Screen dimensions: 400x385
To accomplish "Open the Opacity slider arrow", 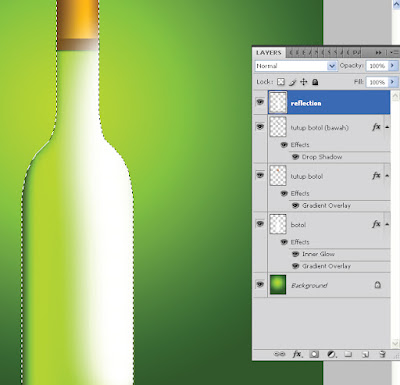I will click(x=393, y=66).
